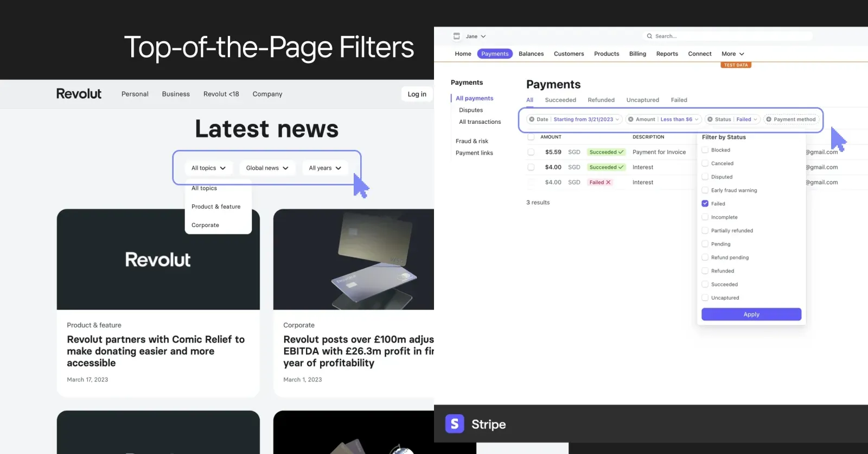Check the box for the $4.00 Succeeded row
Viewport: 868px width, 454px height.
pos(531,167)
